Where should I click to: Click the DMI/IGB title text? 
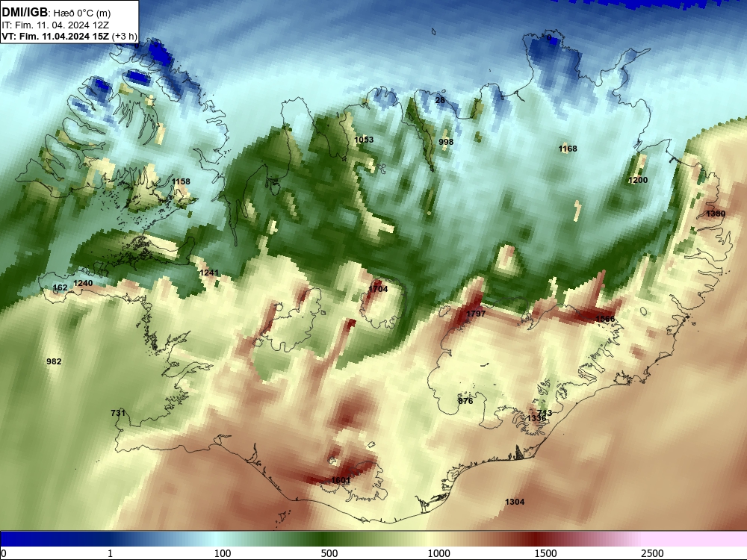click(25, 12)
